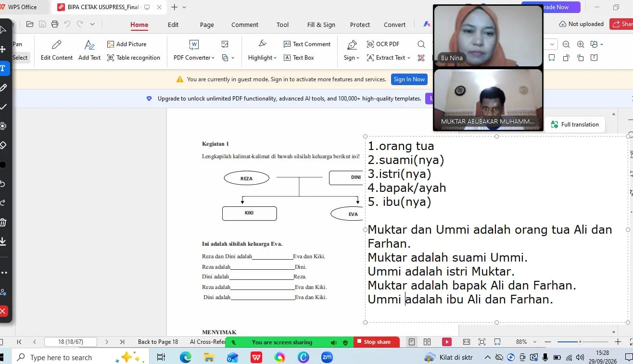Open Zoom from the Windows taskbar
This screenshot has height=364, width=633.
pyautogui.click(x=327, y=357)
